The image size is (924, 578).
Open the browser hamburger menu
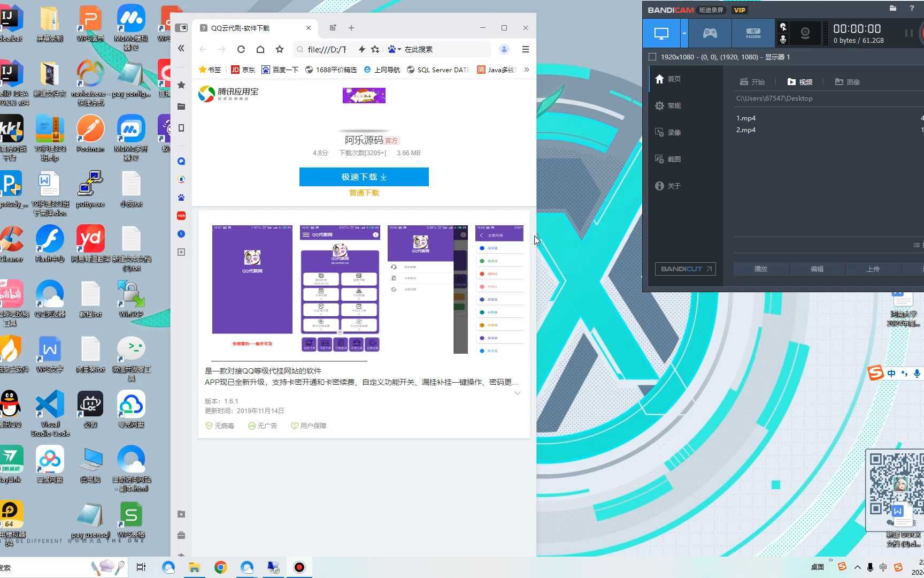[526, 49]
